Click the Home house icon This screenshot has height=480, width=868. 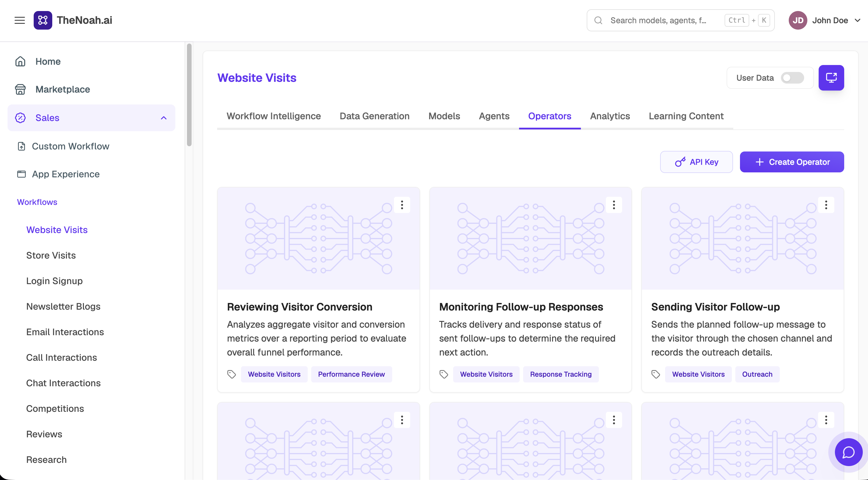pyautogui.click(x=20, y=61)
